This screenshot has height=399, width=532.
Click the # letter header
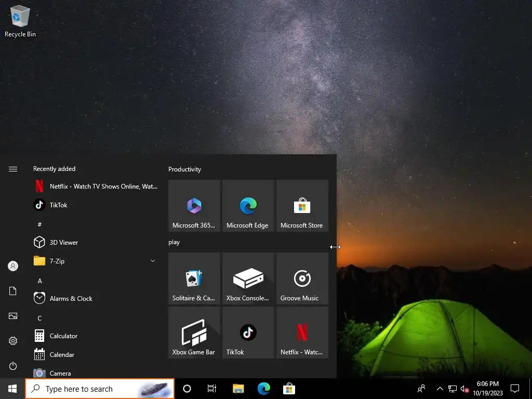tap(39, 224)
